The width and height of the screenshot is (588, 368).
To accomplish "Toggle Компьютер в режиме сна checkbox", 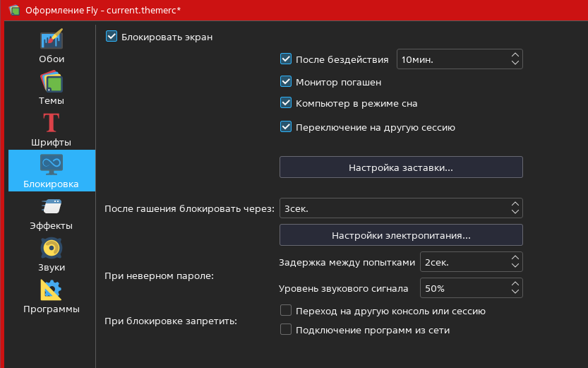I will tap(286, 103).
